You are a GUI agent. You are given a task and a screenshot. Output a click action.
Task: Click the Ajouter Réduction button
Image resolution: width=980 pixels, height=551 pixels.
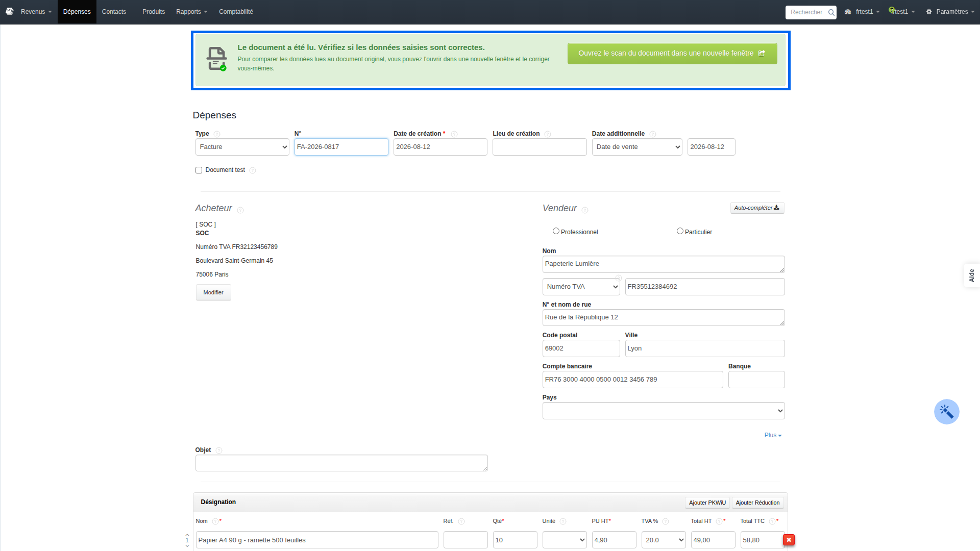[757, 503]
